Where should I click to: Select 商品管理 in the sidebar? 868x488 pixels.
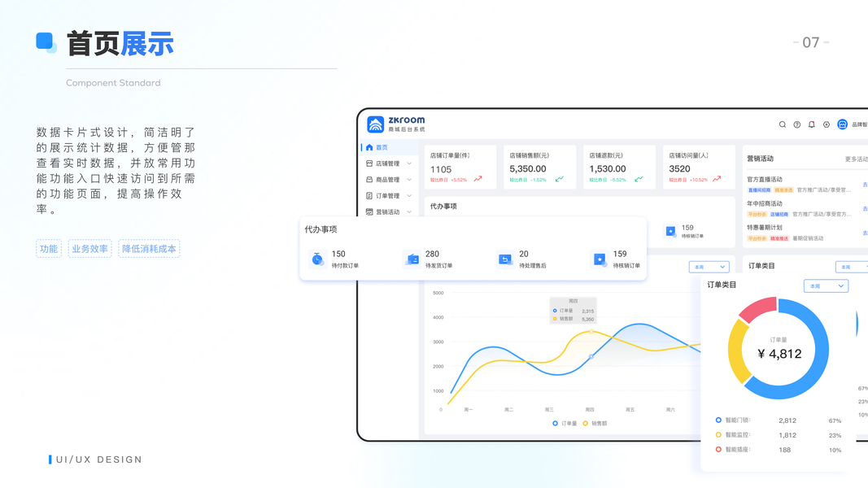pyautogui.click(x=388, y=180)
